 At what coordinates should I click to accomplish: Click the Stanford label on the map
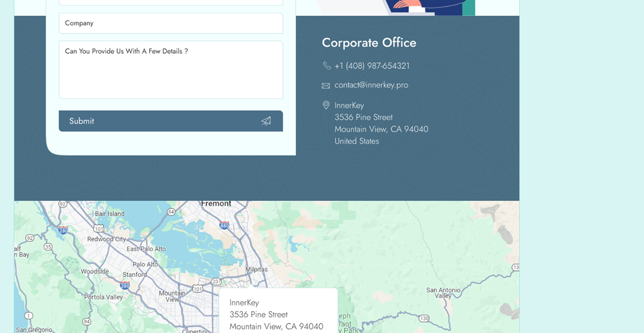tap(134, 275)
